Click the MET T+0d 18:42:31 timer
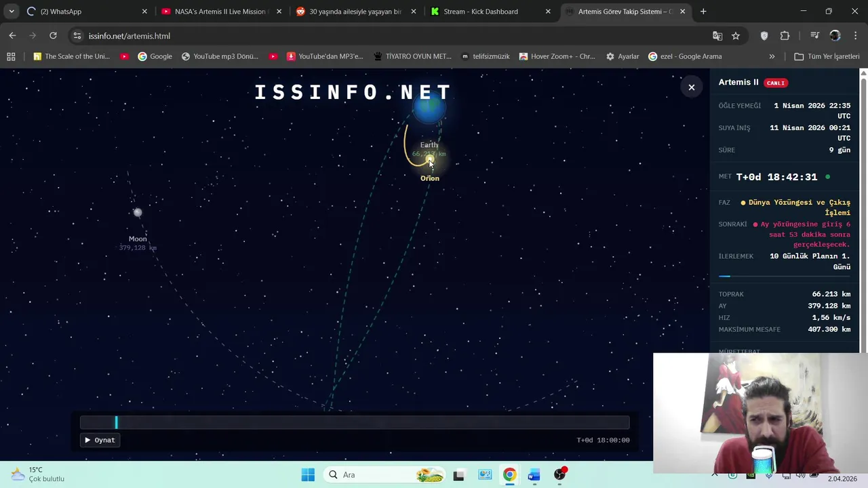868x488 pixels. pyautogui.click(x=776, y=177)
